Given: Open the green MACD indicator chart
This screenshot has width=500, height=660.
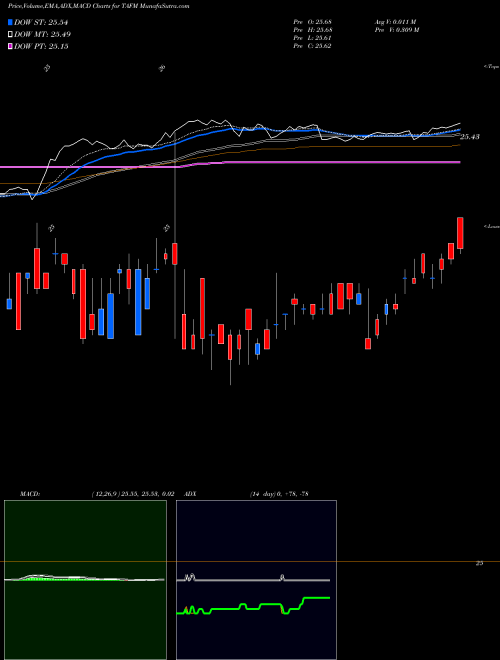Looking at the screenshot, I should coord(85,580).
